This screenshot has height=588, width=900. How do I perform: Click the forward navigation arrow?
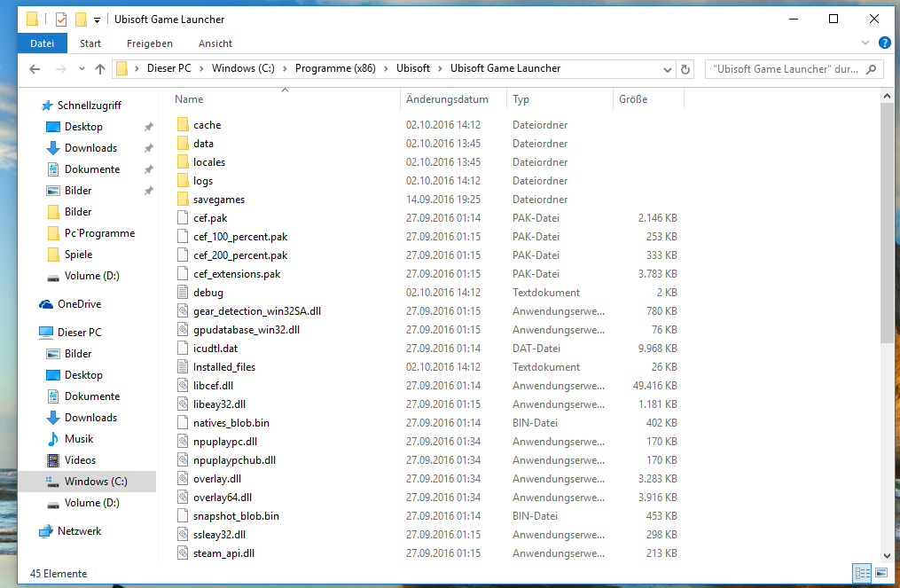point(61,69)
